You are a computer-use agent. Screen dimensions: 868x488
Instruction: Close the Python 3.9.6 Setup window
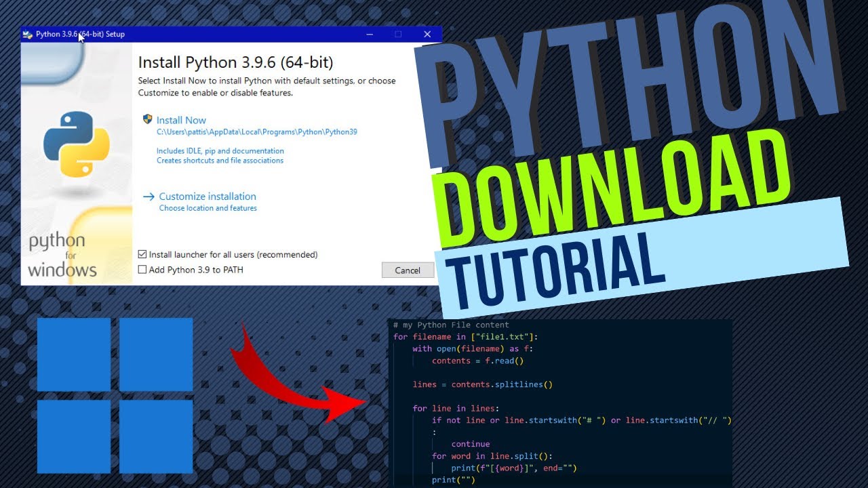[x=427, y=34]
